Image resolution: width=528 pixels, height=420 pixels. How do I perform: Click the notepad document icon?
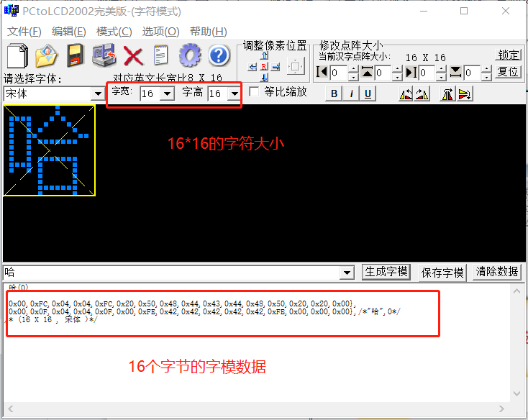pos(161,55)
